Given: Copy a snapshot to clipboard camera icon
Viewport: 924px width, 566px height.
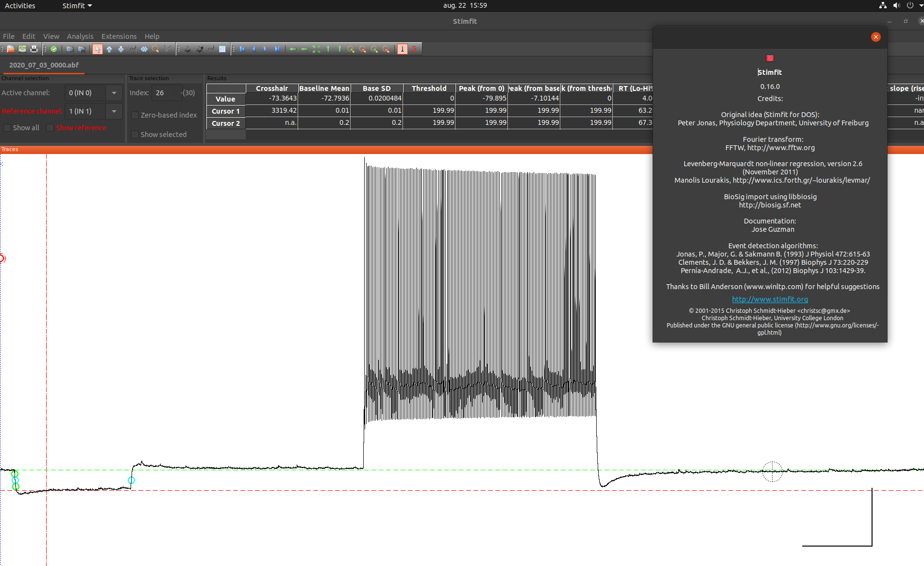Looking at the screenshot, I should [69, 49].
